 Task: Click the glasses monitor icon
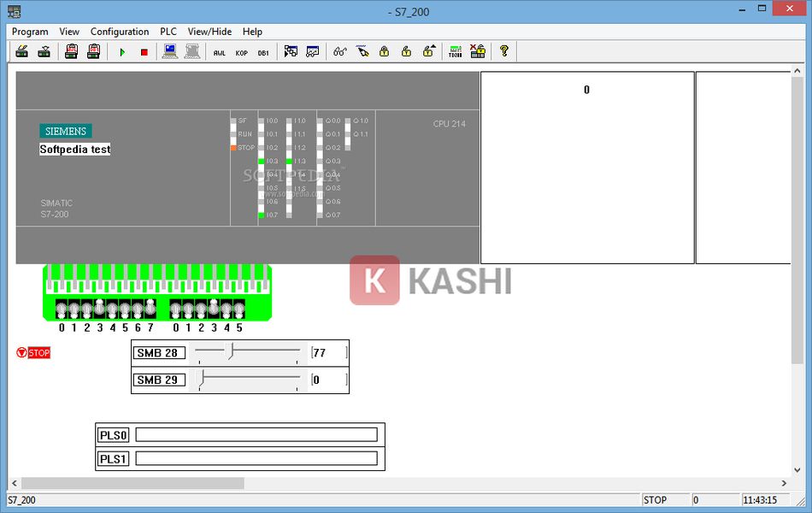[340, 52]
